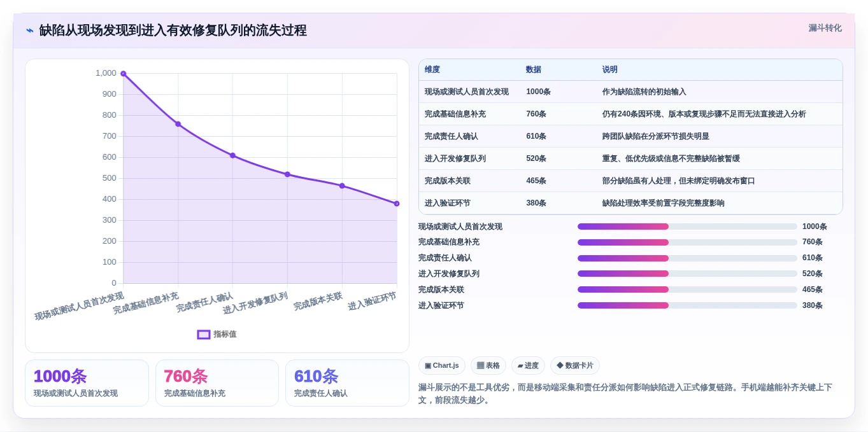Viewport: 868px width, 432px height.
Task: Click progress bar for 现场或测试人员首次发现
Action: pos(687,226)
